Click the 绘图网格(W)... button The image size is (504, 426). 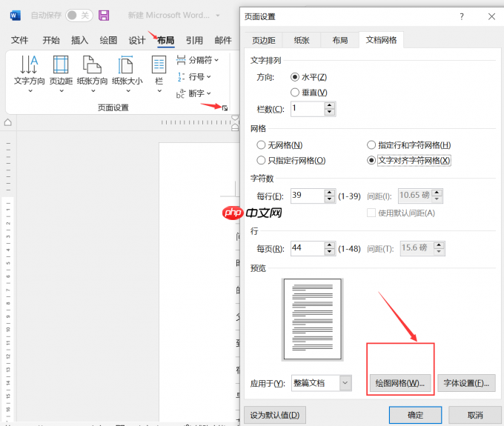click(400, 383)
